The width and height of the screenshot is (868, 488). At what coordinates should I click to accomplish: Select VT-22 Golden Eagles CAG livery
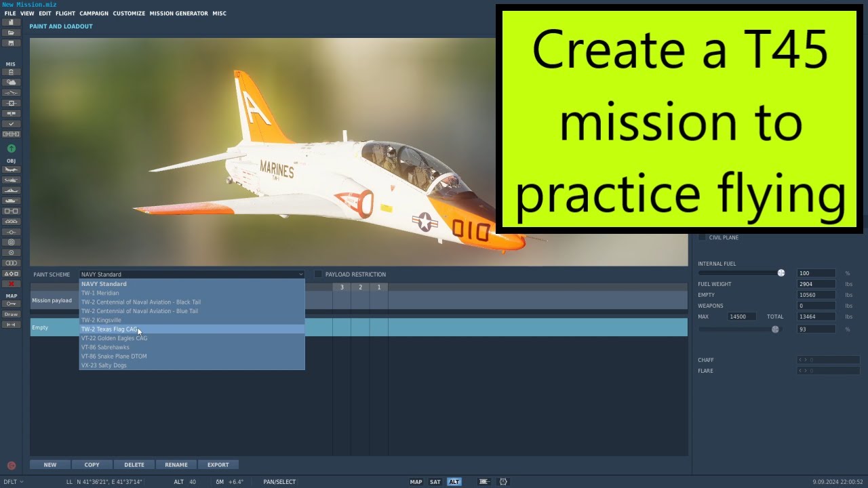click(192, 338)
